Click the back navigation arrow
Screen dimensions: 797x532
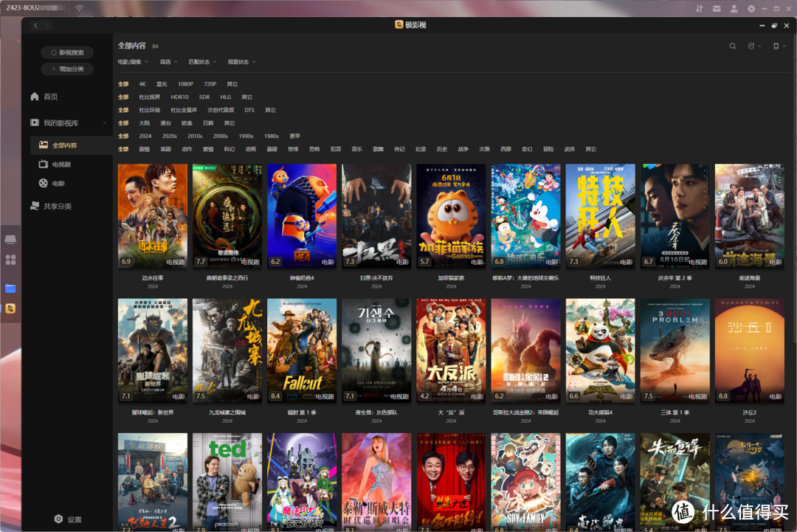(35, 25)
